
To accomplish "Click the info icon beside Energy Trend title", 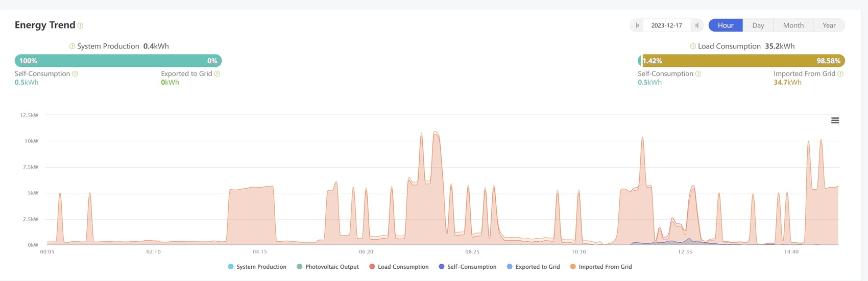I will click(x=81, y=25).
